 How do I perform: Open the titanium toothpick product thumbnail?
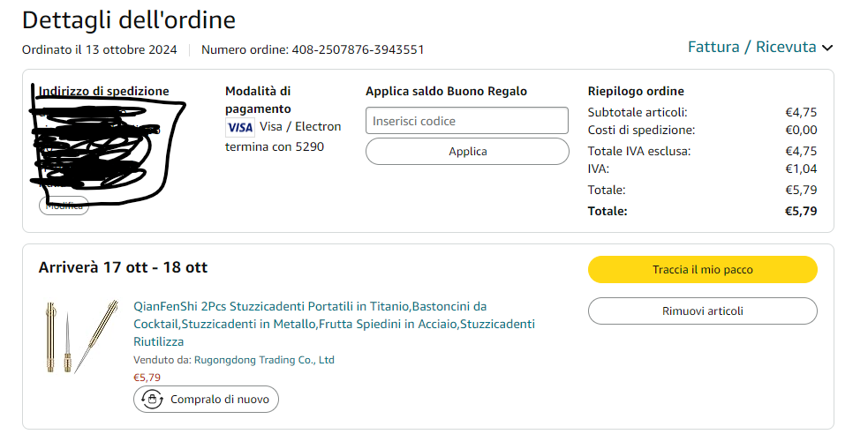pyautogui.click(x=81, y=337)
